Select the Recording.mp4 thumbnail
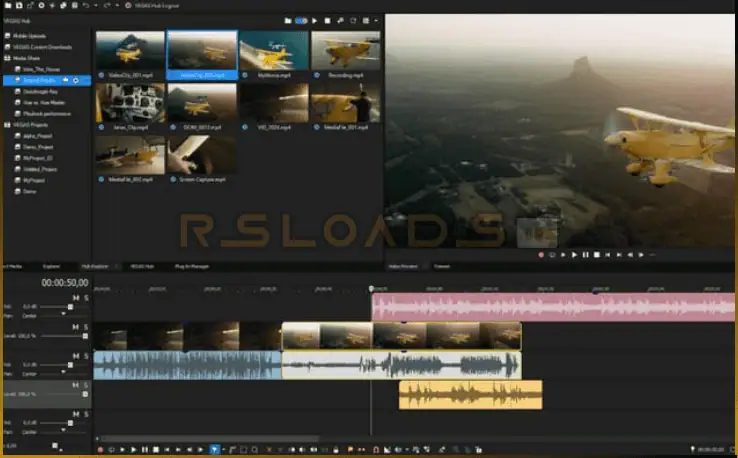The image size is (738, 458). point(345,51)
